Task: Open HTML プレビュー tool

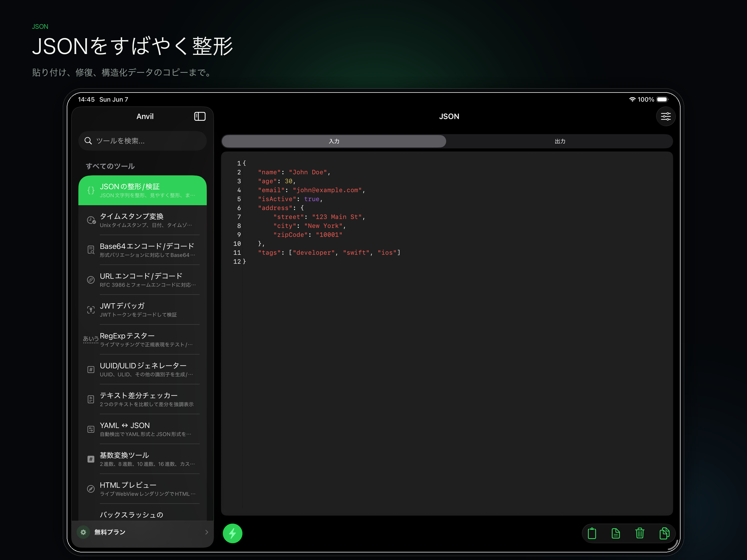Action: coord(143,489)
